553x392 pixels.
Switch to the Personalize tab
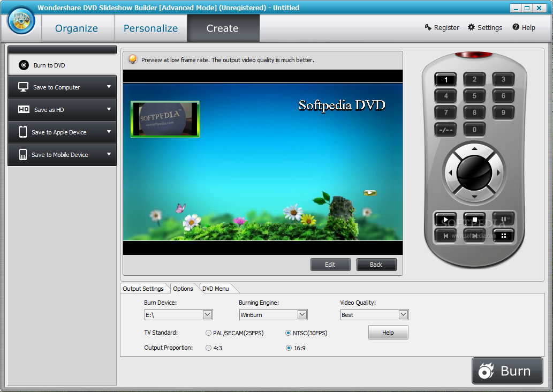150,28
